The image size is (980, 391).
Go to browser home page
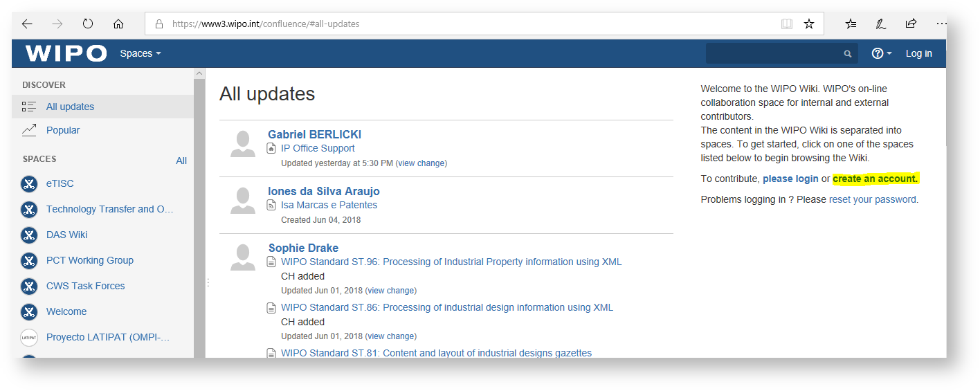point(118,24)
